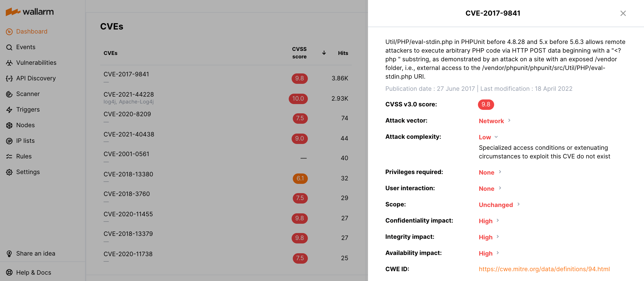This screenshot has height=281, width=644.
Task: Select the Scanner icon in sidebar
Action: pyautogui.click(x=9, y=94)
